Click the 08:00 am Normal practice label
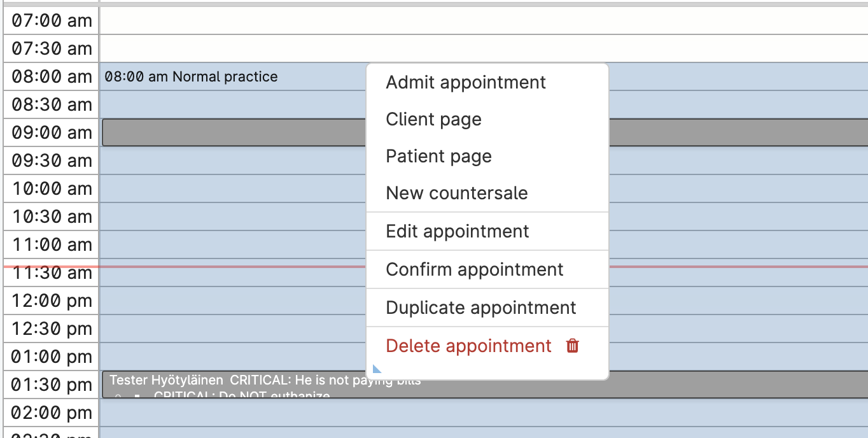Image resolution: width=868 pixels, height=438 pixels. (x=191, y=77)
